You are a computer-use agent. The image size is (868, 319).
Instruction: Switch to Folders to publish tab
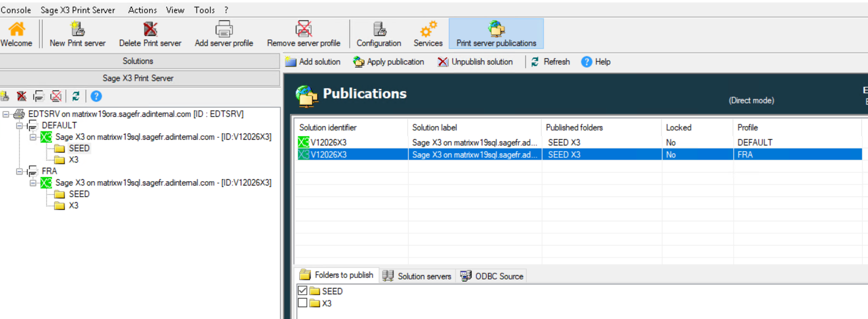[337, 275]
